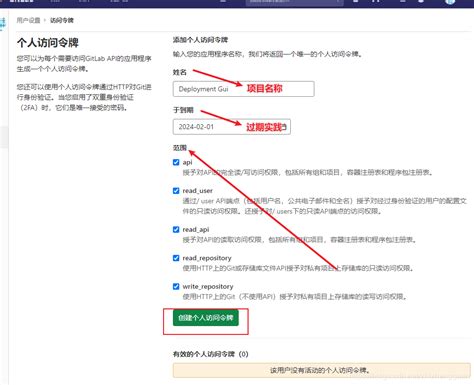Click the blue sidebar icon at the left edge

pos(3,24)
